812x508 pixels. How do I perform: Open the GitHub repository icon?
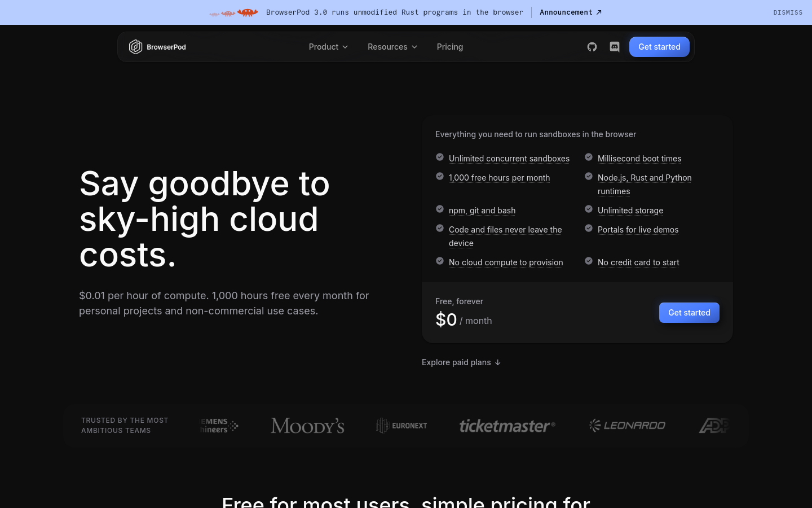point(592,47)
